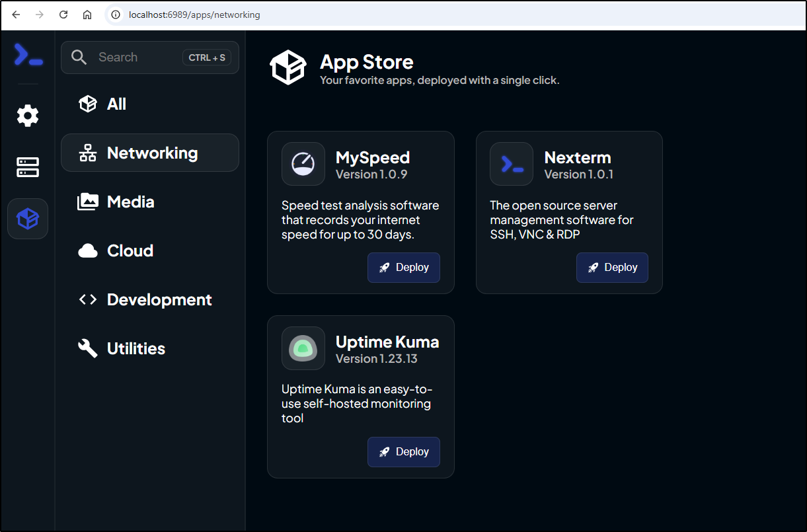Viewport: 807px width, 532px height.
Task: Click the App Store heading
Action: click(367, 62)
